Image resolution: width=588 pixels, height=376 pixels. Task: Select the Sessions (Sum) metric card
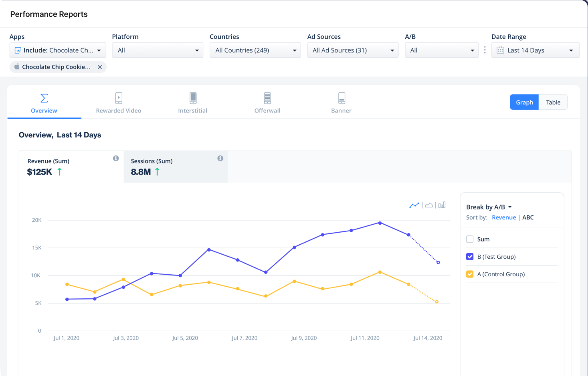[176, 167]
